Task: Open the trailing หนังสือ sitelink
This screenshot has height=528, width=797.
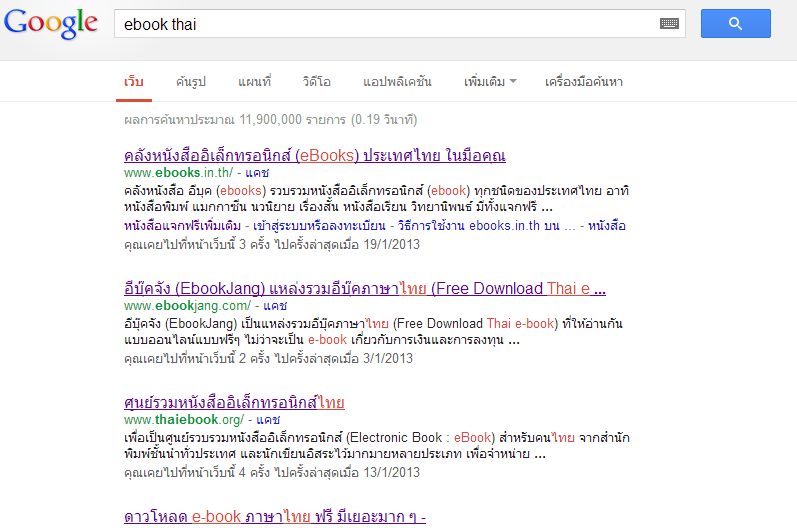Action: click(x=607, y=226)
